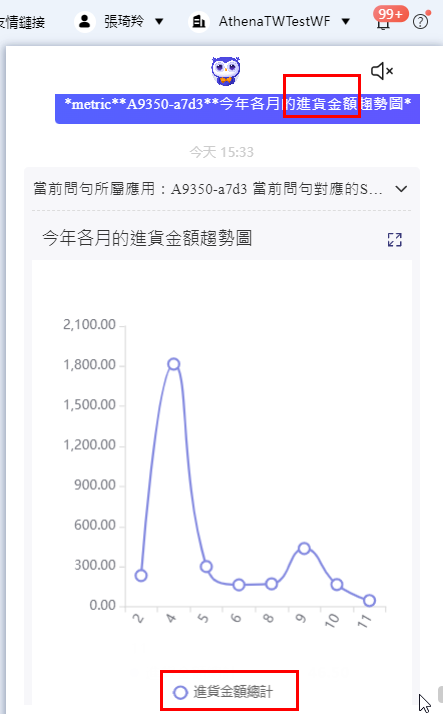Click the user profile icon beside 張琦羚

pyautogui.click(x=85, y=21)
